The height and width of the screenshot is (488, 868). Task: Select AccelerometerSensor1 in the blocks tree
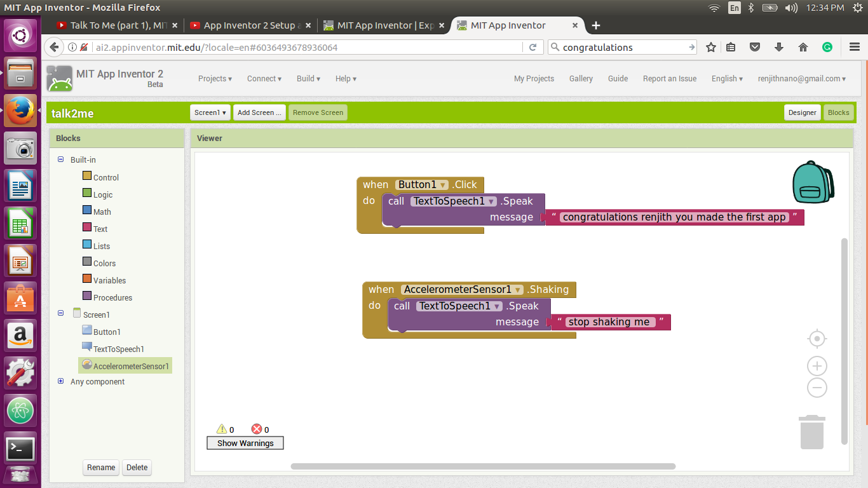point(125,365)
